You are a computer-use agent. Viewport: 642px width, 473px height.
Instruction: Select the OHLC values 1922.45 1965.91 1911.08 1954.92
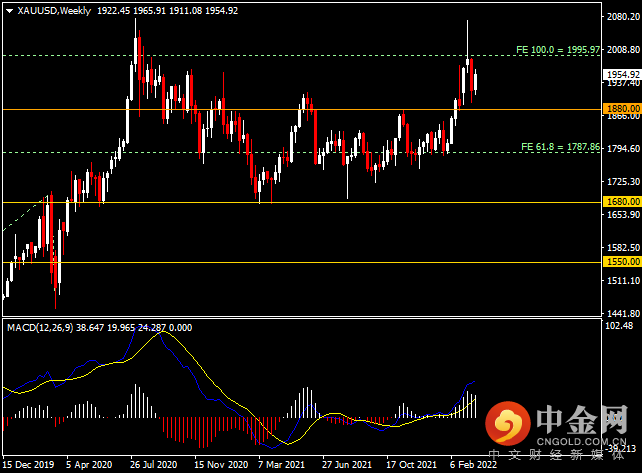167,11
